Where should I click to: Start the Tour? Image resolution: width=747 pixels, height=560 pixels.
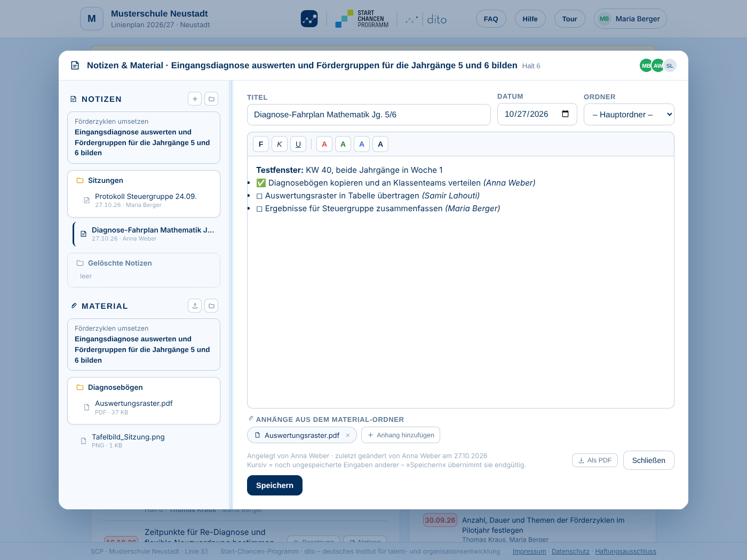[x=569, y=19]
